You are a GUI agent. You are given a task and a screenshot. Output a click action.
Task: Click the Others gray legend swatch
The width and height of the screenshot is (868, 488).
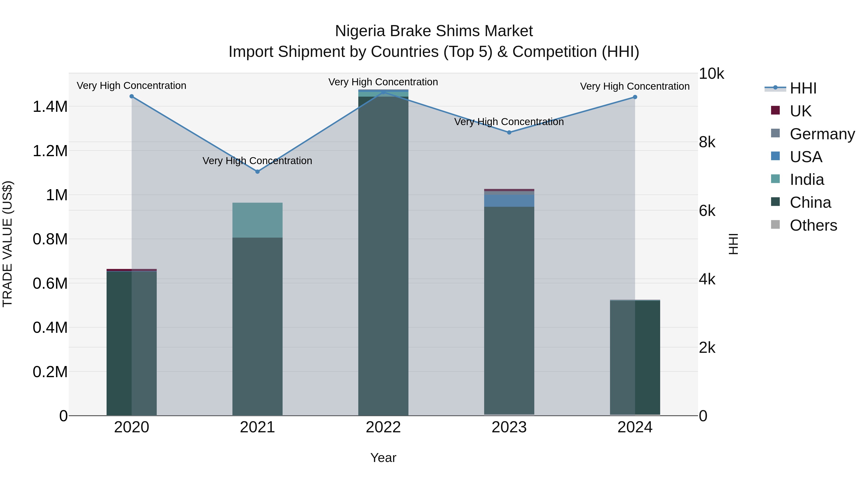coord(775,225)
